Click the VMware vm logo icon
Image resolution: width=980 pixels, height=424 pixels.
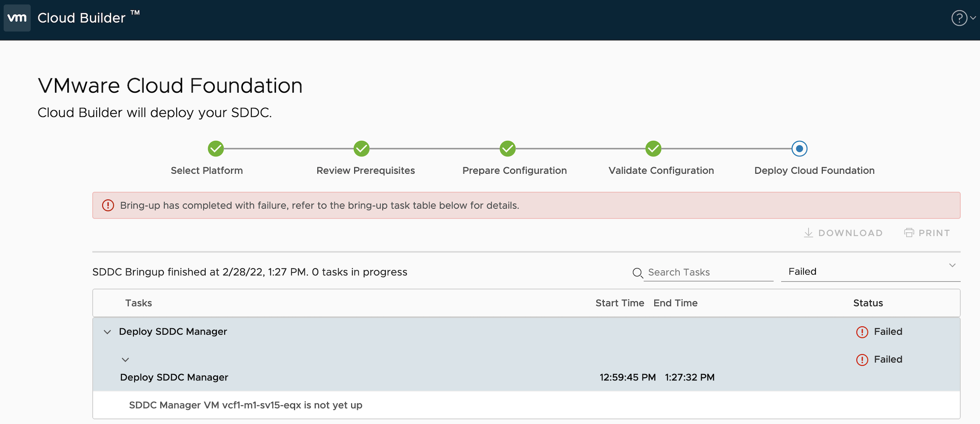point(17,18)
